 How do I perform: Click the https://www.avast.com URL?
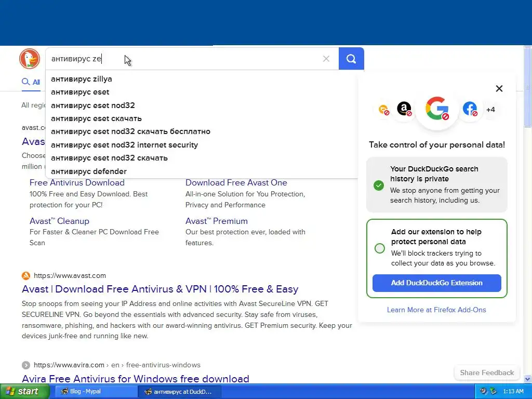pos(70,275)
